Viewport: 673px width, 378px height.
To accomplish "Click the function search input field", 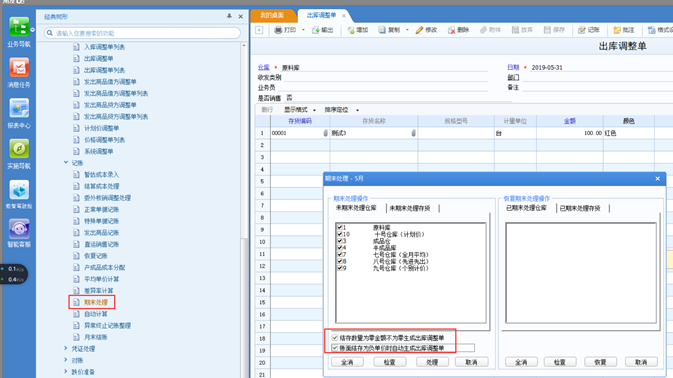I will (142, 33).
